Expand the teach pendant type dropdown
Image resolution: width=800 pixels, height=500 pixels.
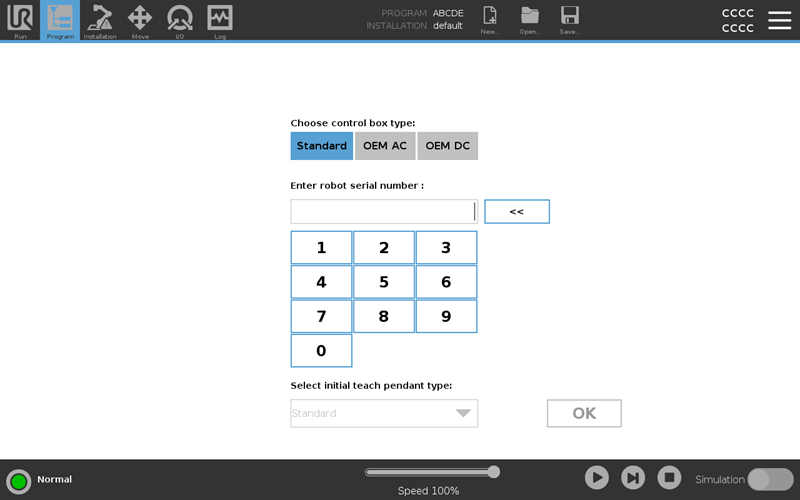click(384, 413)
